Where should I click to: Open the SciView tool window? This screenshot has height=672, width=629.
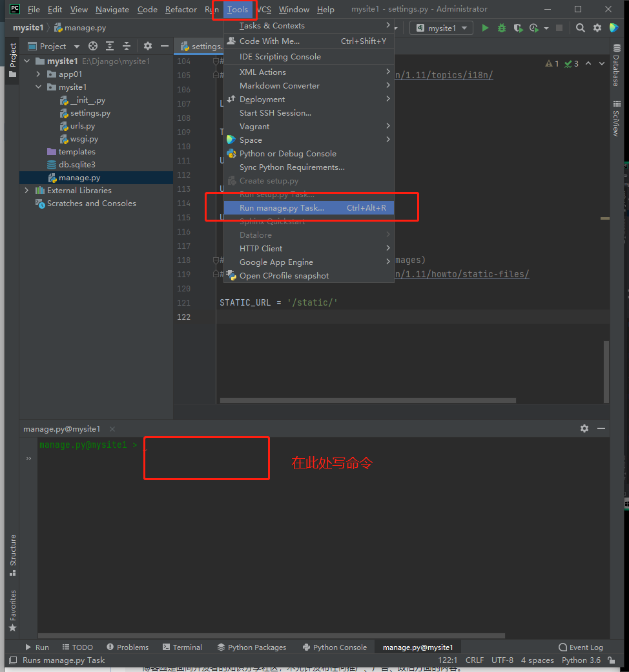click(617, 118)
